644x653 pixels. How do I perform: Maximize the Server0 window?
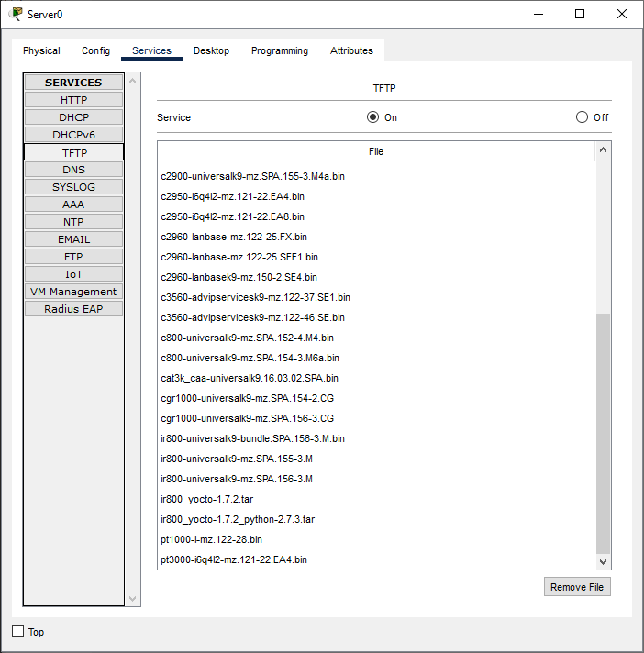580,14
